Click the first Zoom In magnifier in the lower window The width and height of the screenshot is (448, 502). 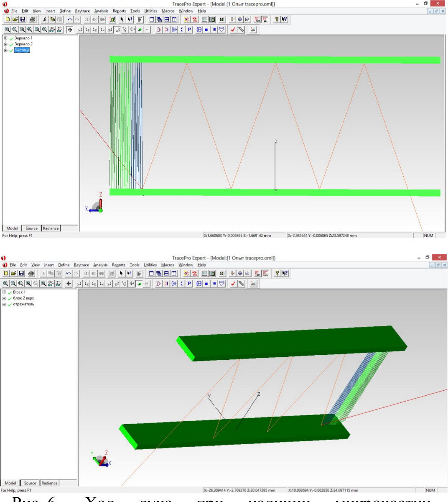pos(6,284)
